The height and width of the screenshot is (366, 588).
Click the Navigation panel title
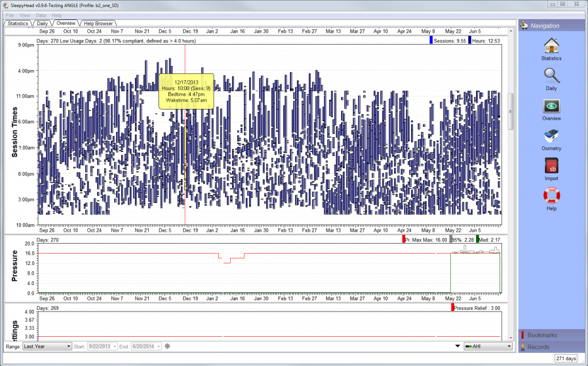(x=545, y=26)
